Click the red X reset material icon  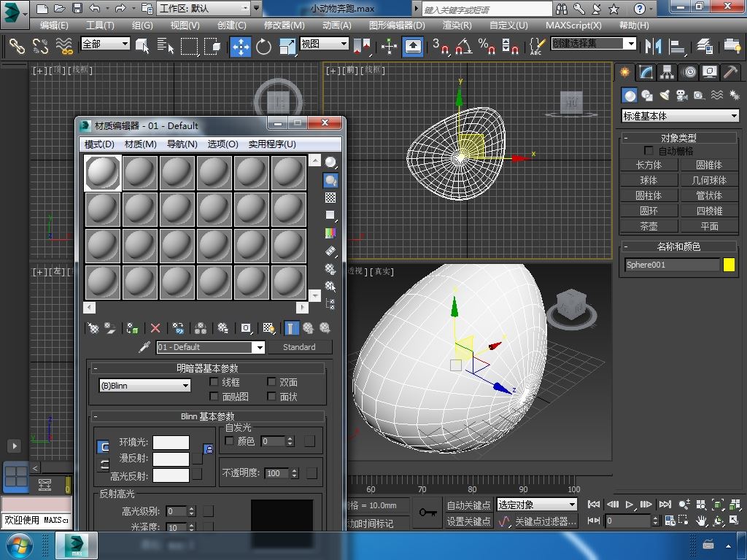[155, 329]
